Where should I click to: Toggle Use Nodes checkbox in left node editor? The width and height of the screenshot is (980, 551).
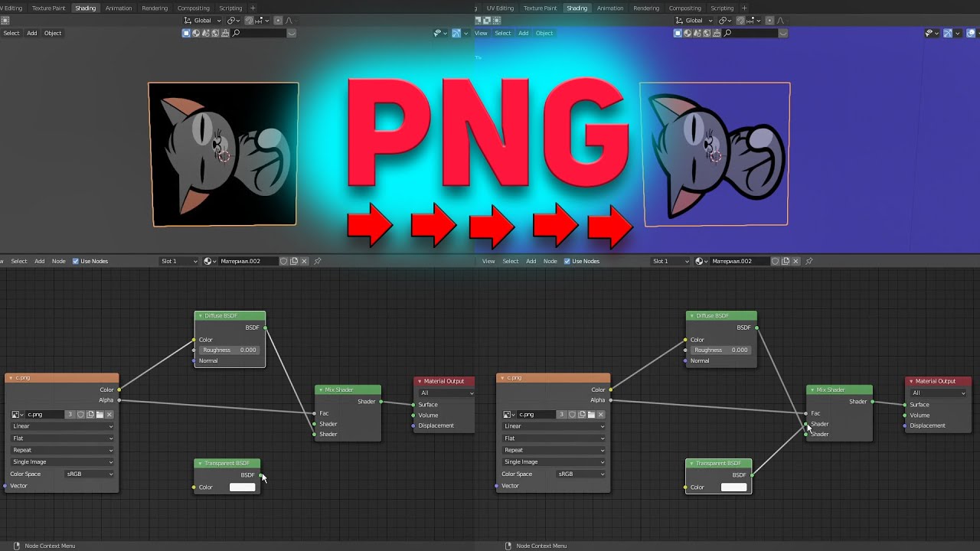coord(76,261)
